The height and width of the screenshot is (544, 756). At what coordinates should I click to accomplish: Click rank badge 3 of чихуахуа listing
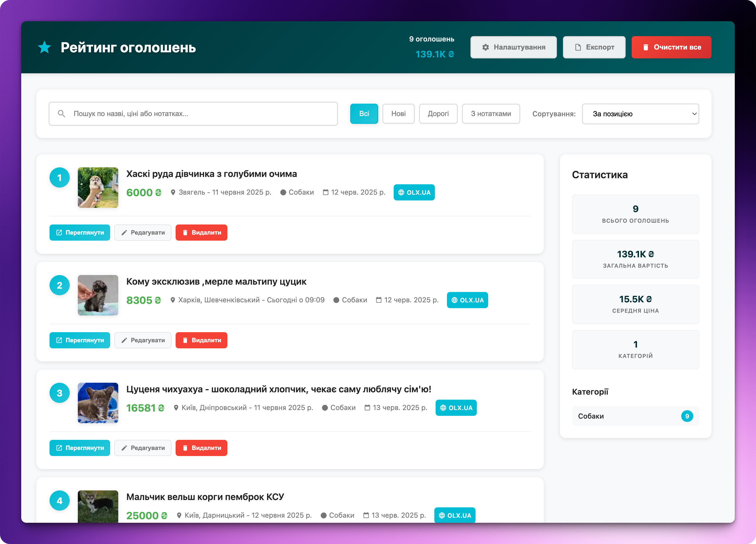click(x=60, y=393)
